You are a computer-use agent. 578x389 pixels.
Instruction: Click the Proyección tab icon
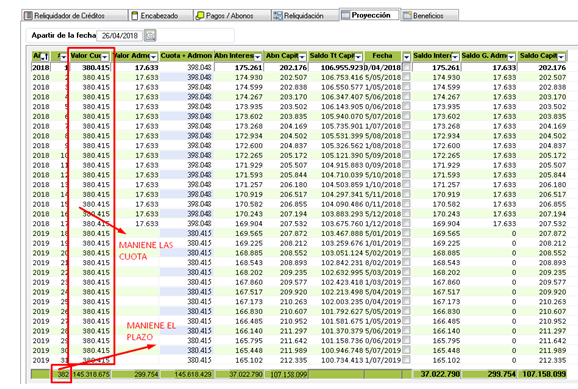pyautogui.click(x=345, y=15)
